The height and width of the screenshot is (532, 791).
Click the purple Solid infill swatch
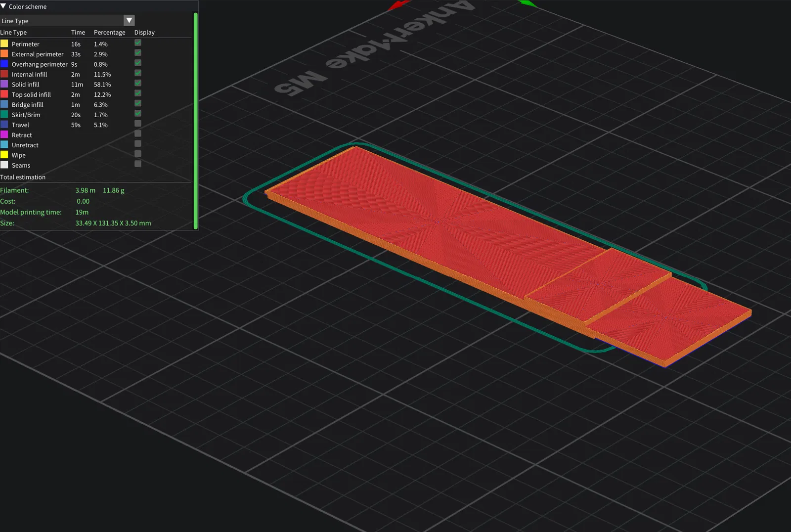4,84
